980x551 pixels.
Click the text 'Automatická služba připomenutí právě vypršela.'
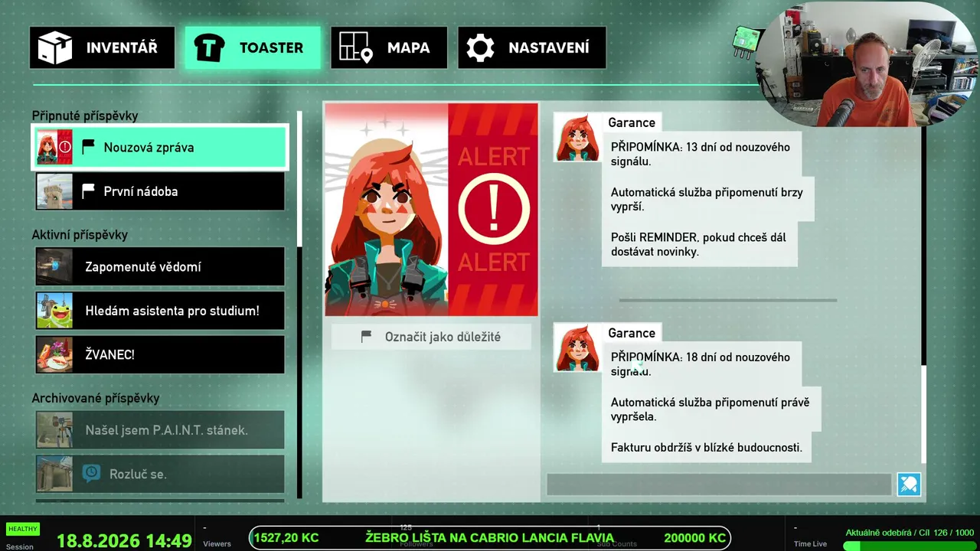pyautogui.click(x=710, y=409)
